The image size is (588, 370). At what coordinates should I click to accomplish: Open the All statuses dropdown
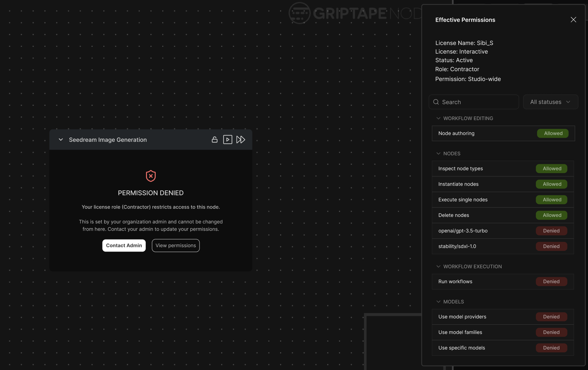point(550,102)
